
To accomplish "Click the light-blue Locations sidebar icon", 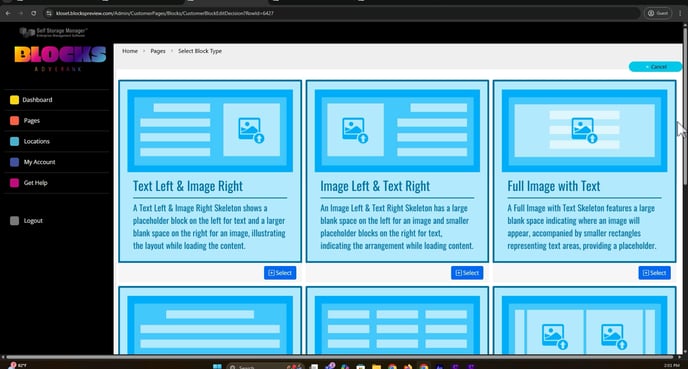I will 14,141.
